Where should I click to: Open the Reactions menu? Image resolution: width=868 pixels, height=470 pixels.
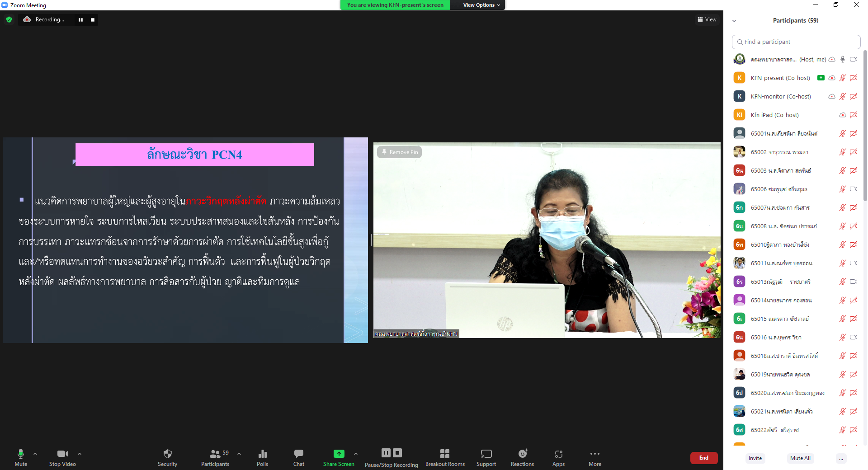[522, 457]
